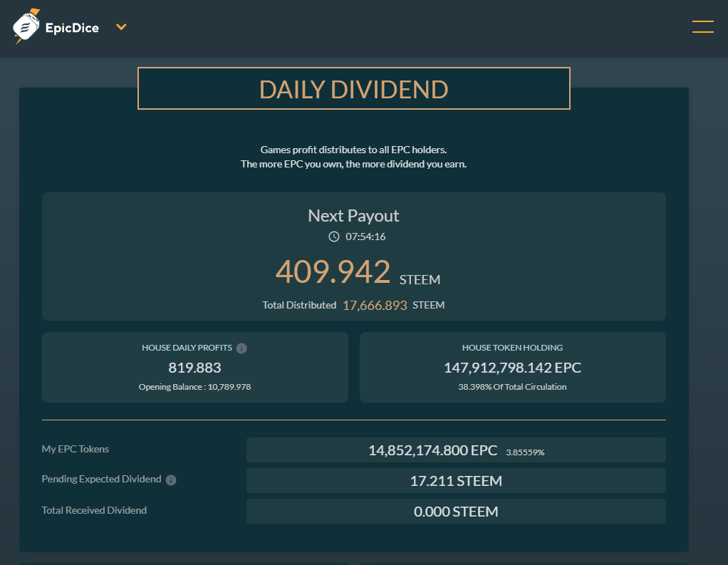Click the Pending Expected Dividend info icon
The image size is (728, 565).
[171, 480]
